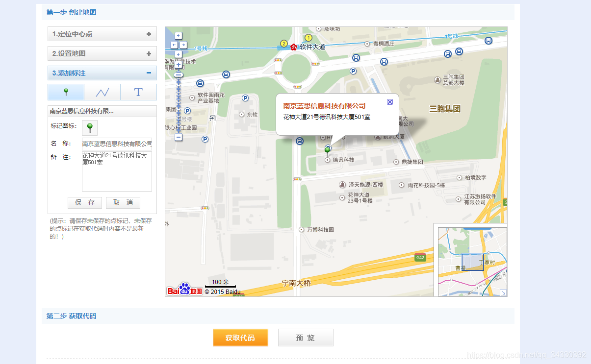Click the green marker pin on the map
591x364 pixels.
[x=328, y=151]
